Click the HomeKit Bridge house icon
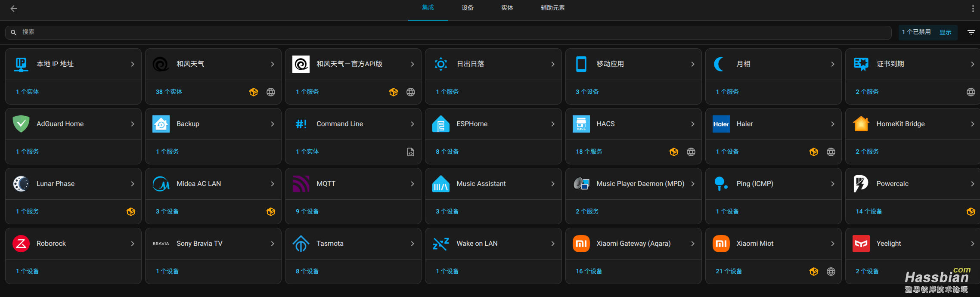 pos(861,124)
